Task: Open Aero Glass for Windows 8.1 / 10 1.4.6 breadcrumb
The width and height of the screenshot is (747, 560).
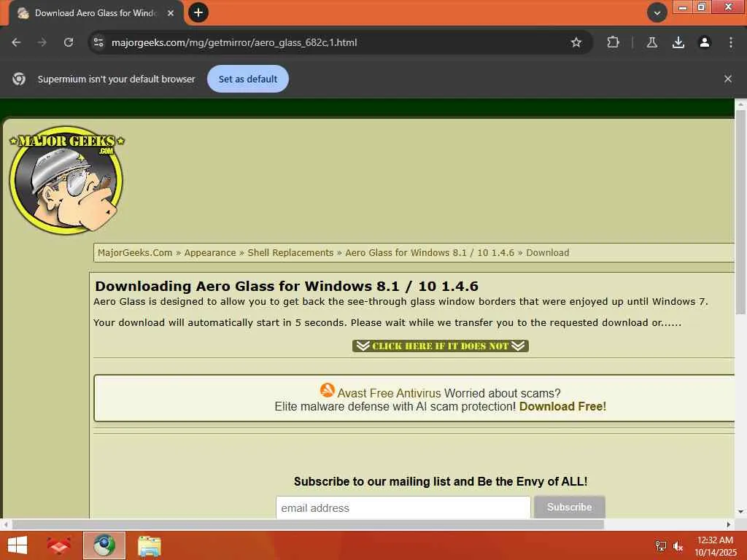Action: 430,253
